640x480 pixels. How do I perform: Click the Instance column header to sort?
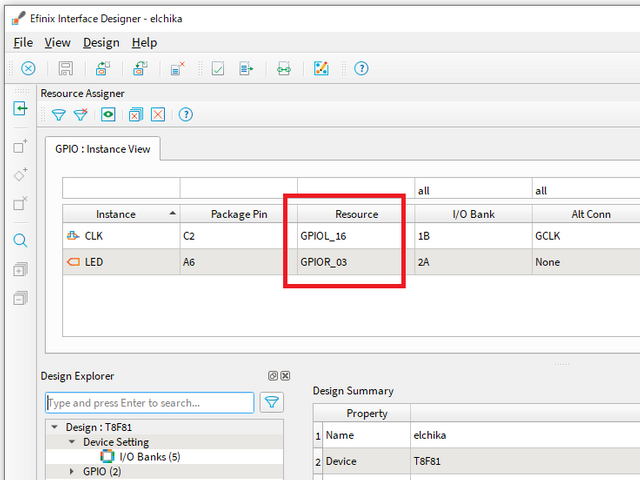[x=116, y=214]
